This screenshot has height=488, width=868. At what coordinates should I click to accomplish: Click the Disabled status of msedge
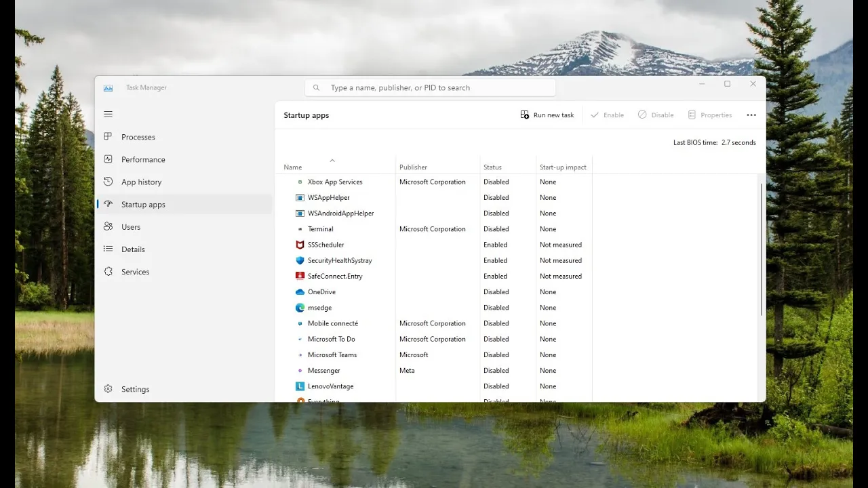[496, 308]
